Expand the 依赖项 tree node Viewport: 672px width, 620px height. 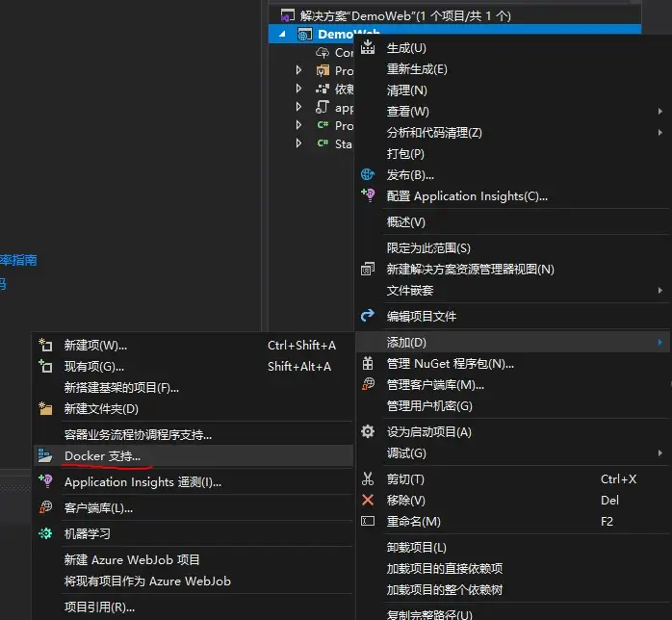click(298, 89)
